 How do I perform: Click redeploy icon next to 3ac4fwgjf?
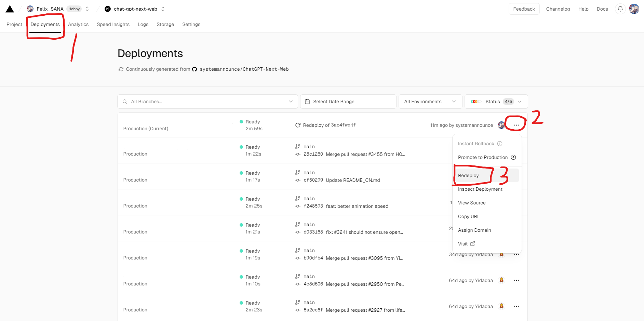(298, 125)
